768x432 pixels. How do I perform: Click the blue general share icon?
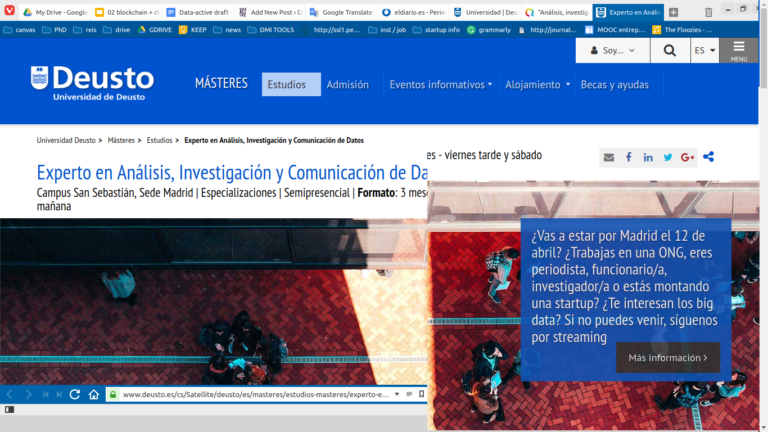(x=709, y=157)
